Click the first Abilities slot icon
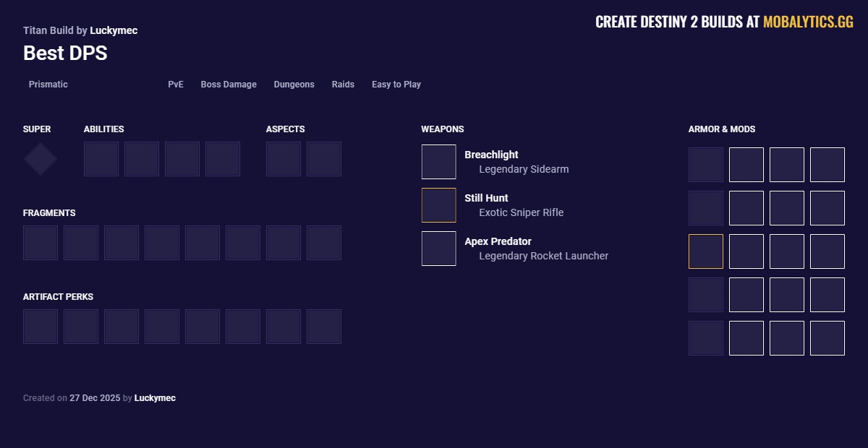 (101, 159)
